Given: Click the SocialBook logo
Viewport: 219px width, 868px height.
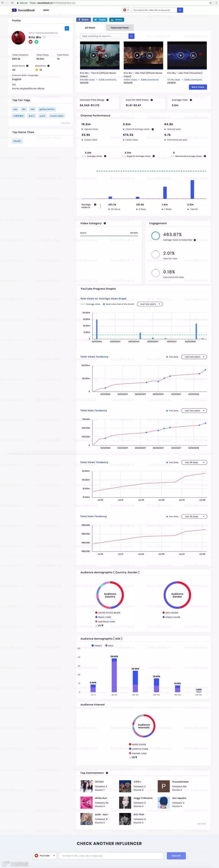Looking at the screenshot, I should coord(23,10).
